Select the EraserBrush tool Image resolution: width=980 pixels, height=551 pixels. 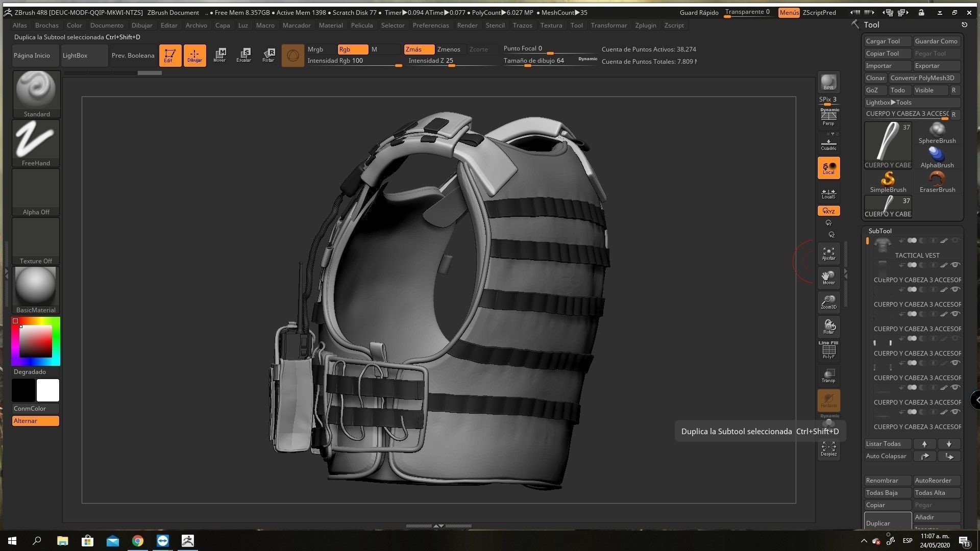click(937, 182)
